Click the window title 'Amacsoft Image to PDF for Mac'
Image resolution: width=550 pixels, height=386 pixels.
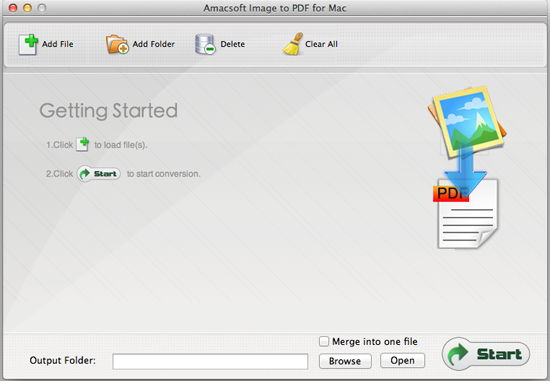275,8
